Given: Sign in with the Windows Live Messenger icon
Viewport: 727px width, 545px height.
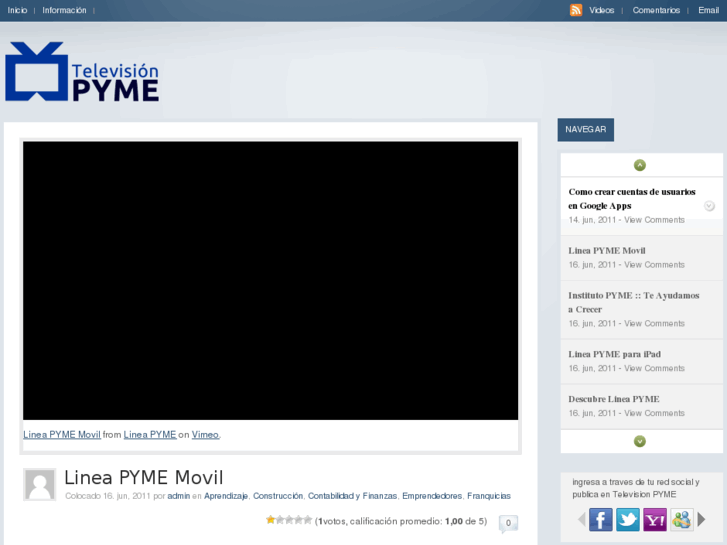Looking at the screenshot, I should coord(682,519).
